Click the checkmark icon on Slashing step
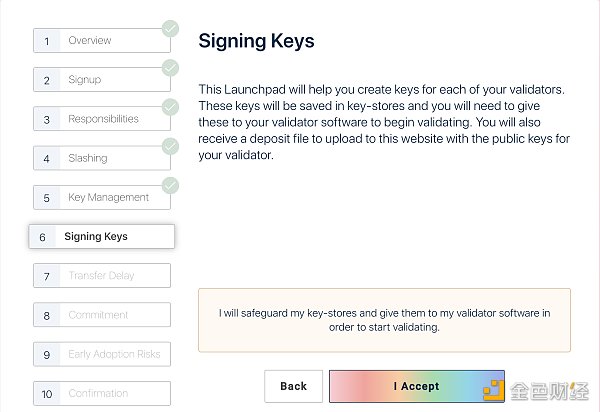Image resolution: width=600 pixels, height=412 pixels. coord(170,146)
